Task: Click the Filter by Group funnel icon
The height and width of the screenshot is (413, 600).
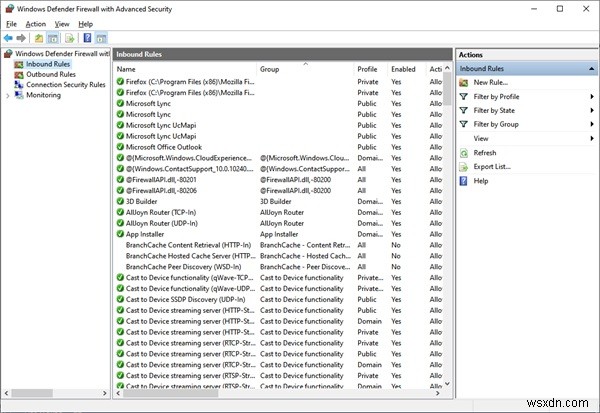Action: pos(463,124)
